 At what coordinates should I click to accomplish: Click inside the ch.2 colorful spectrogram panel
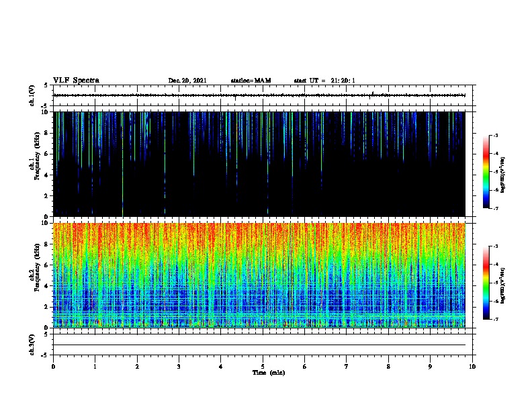pyautogui.click(x=259, y=275)
